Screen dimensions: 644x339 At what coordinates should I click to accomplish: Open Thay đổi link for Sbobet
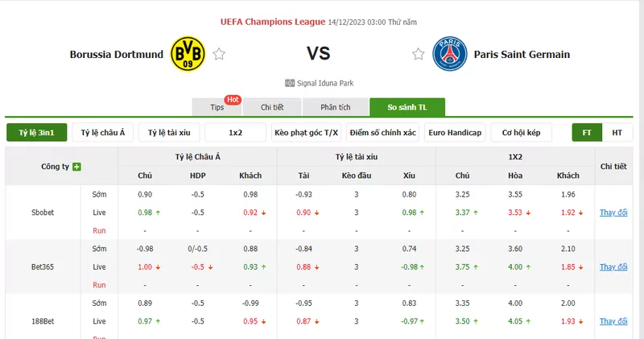point(613,213)
